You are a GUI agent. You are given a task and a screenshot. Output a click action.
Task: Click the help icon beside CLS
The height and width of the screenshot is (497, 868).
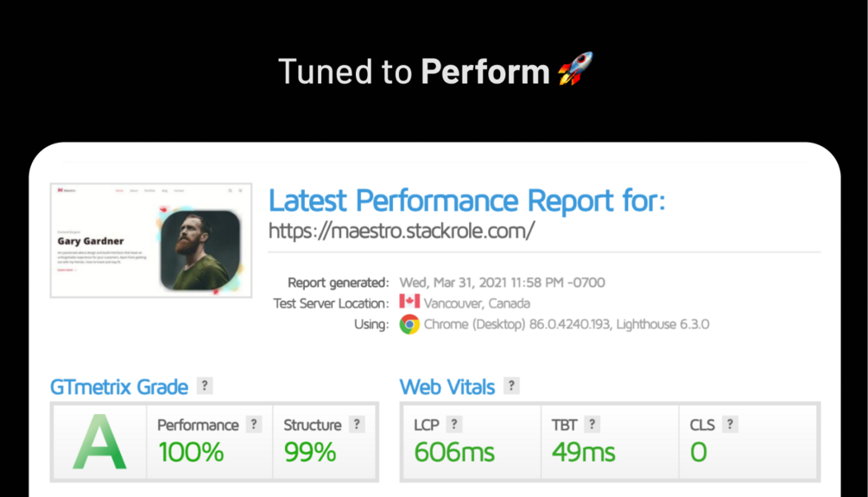coord(730,424)
